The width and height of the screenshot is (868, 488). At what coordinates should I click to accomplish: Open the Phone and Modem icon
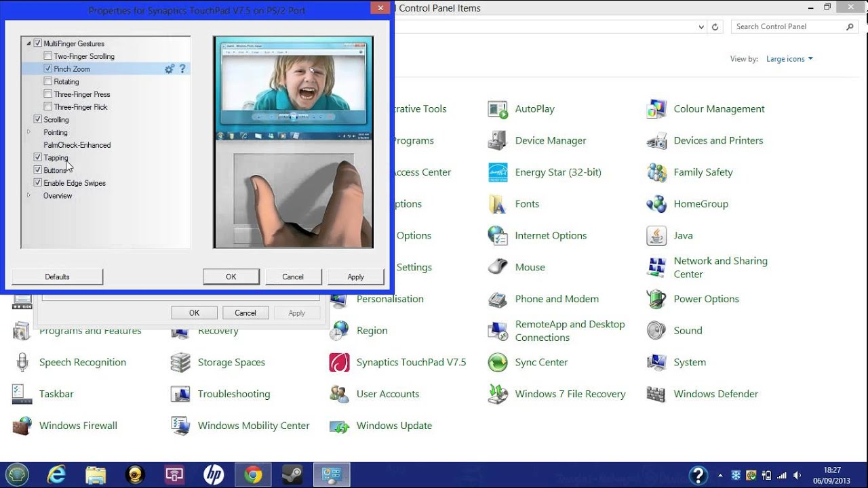498,299
